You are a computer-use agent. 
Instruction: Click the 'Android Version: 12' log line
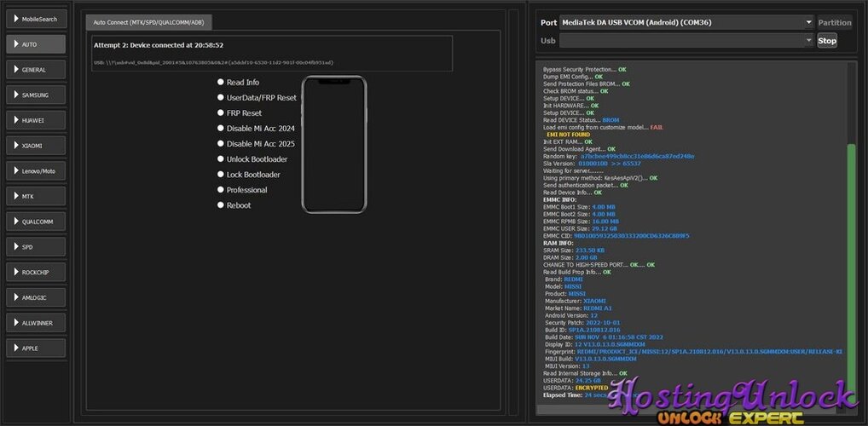tap(571, 315)
